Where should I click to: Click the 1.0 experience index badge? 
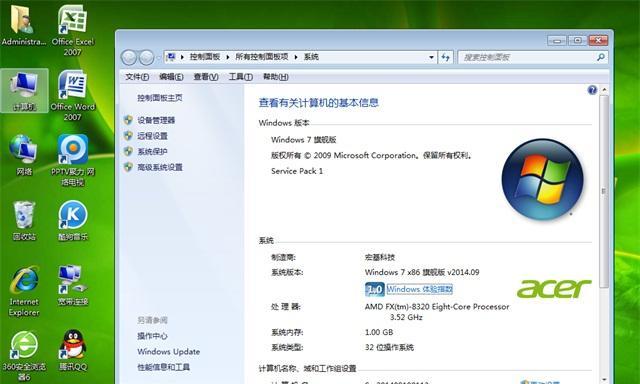pyautogui.click(x=374, y=289)
